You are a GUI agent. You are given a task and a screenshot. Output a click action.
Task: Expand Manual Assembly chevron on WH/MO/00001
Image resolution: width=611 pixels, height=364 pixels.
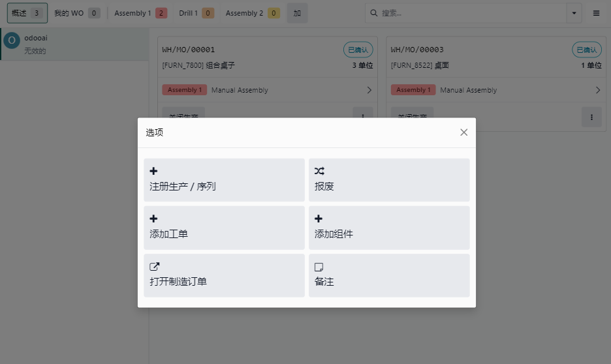[x=369, y=90]
